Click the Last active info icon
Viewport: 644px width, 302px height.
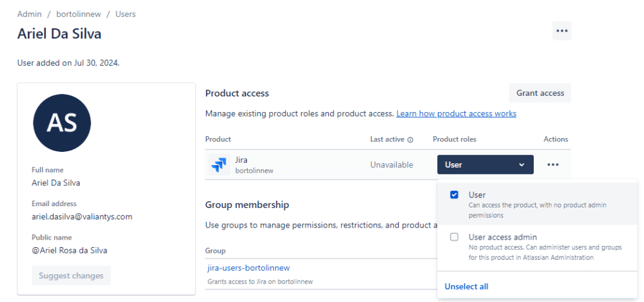pos(410,140)
